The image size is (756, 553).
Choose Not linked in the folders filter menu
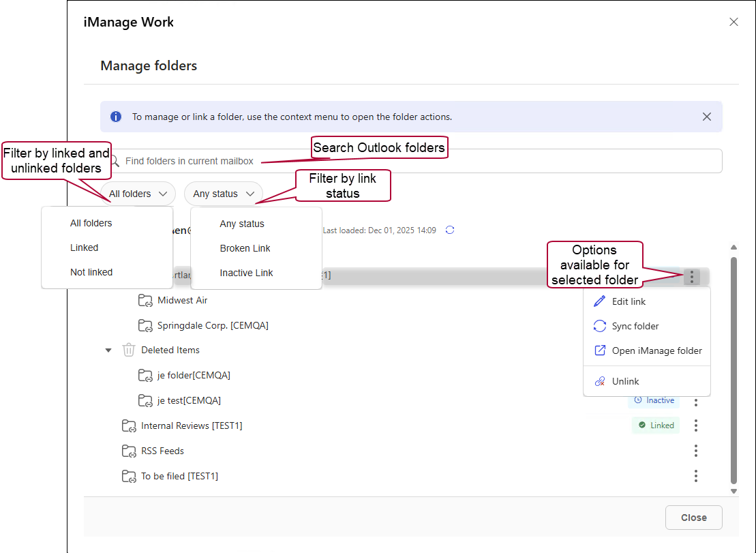point(91,271)
